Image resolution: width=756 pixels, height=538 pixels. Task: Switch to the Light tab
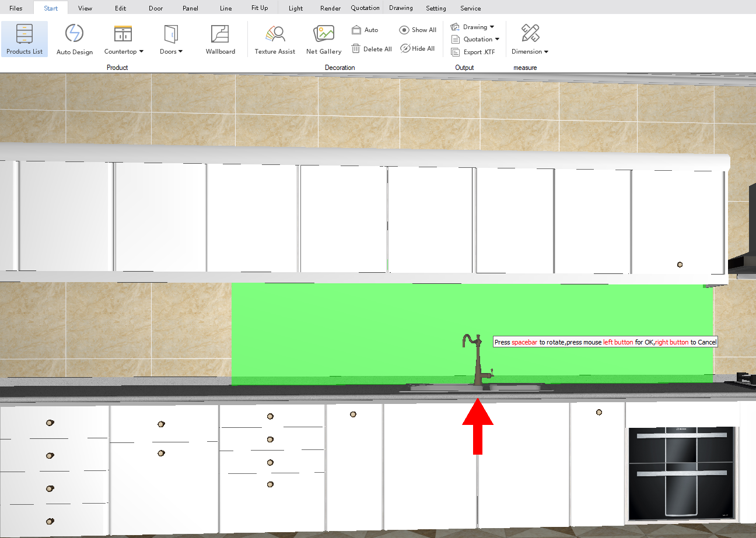click(x=296, y=8)
